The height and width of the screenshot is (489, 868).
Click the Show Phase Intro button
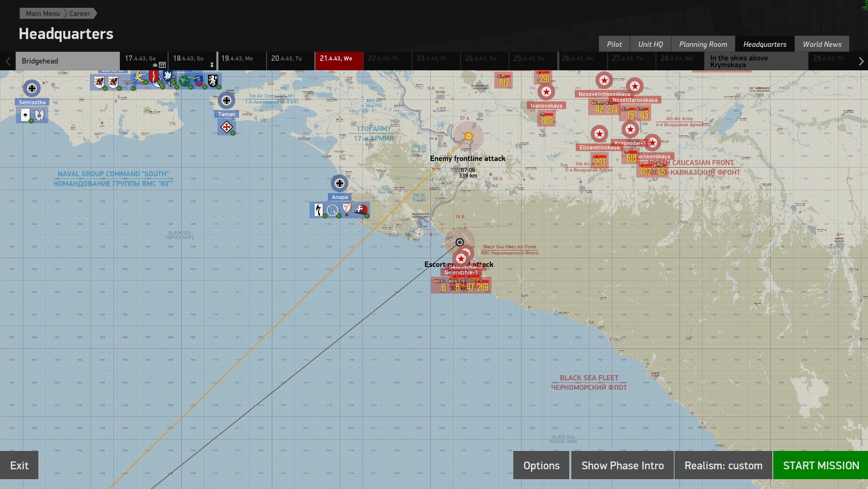tap(622, 465)
